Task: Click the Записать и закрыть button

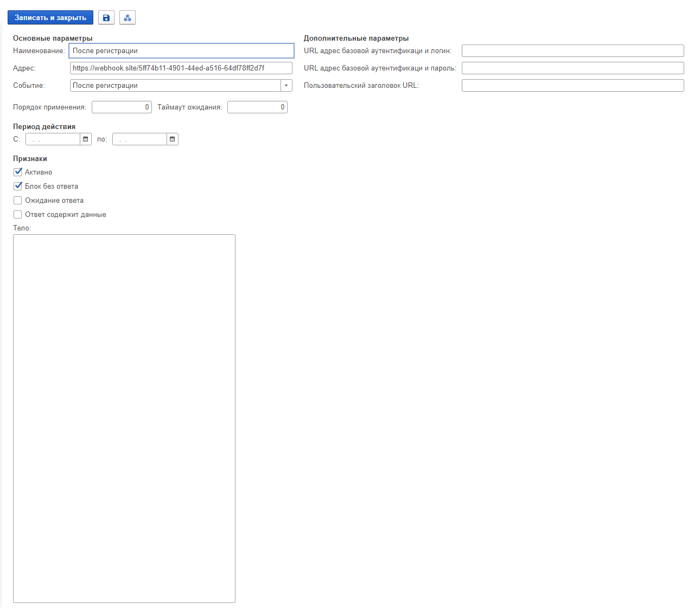Action: (50, 18)
